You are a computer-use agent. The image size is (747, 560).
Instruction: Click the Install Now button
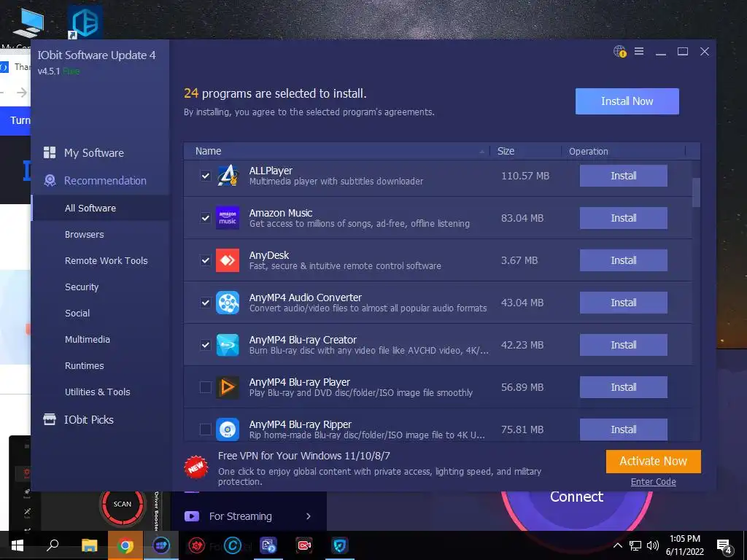point(627,101)
